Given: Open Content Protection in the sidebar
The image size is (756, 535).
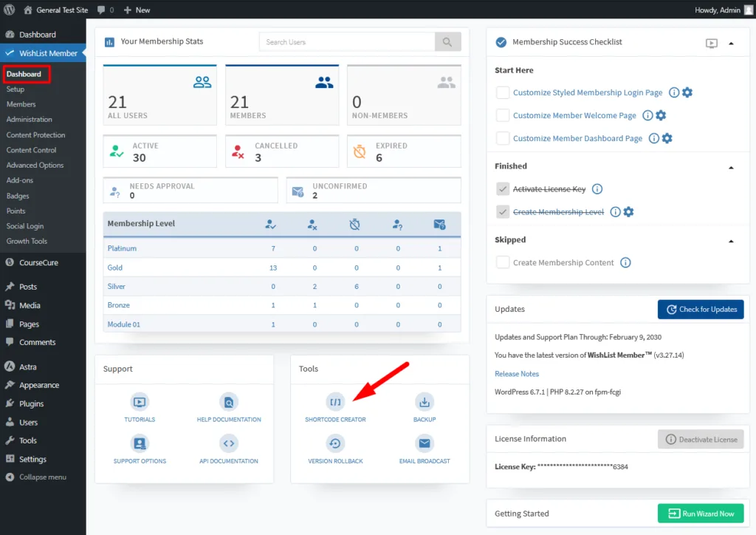Looking at the screenshot, I should pos(35,135).
